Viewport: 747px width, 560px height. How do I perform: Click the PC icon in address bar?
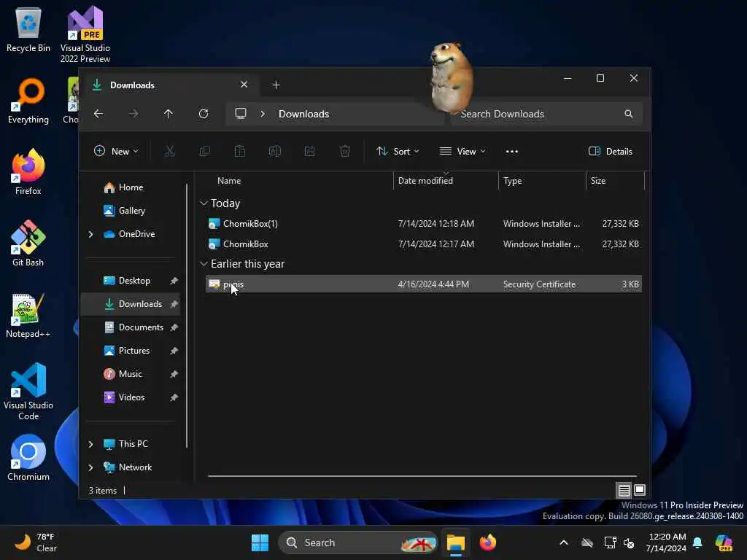pos(241,114)
